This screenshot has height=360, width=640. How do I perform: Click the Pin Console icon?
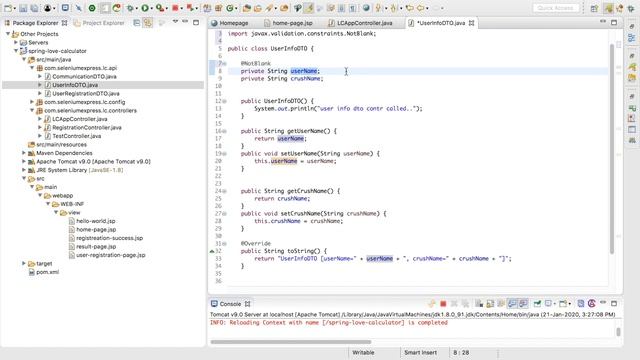click(x=538, y=304)
